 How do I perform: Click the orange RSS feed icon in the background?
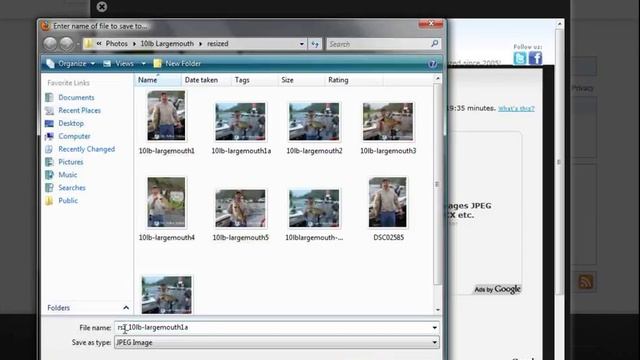click(586, 282)
